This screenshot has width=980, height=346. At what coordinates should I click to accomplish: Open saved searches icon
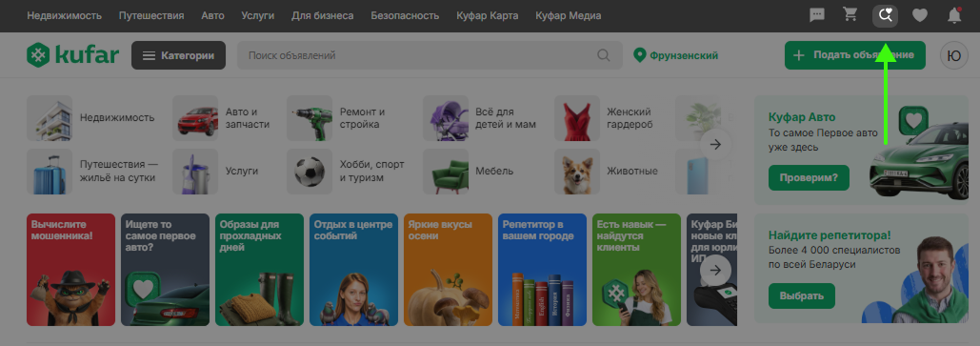tap(885, 15)
